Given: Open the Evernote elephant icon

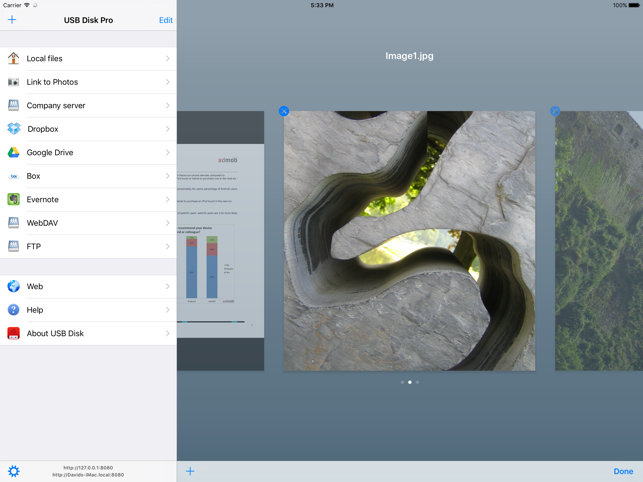Looking at the screenshot, I should coord(13,200).
